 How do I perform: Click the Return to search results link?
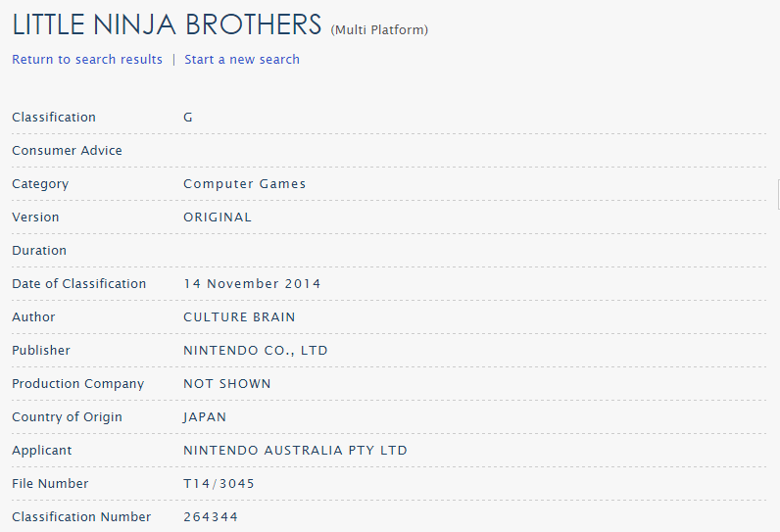click(x=87, y=60)
